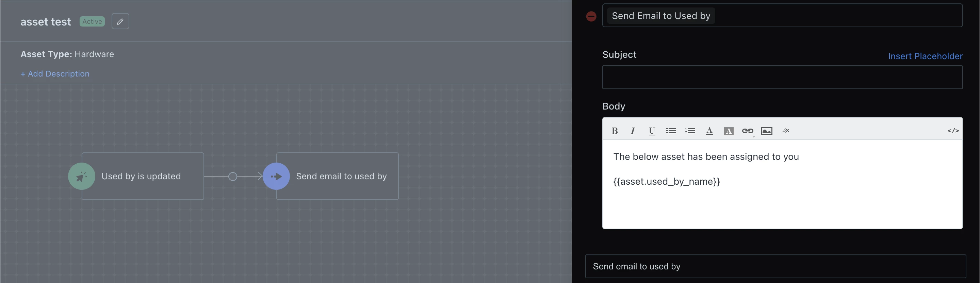Insert a bulleted list
Viewport: 980px width, 283px height.
[x=671, y=131]
